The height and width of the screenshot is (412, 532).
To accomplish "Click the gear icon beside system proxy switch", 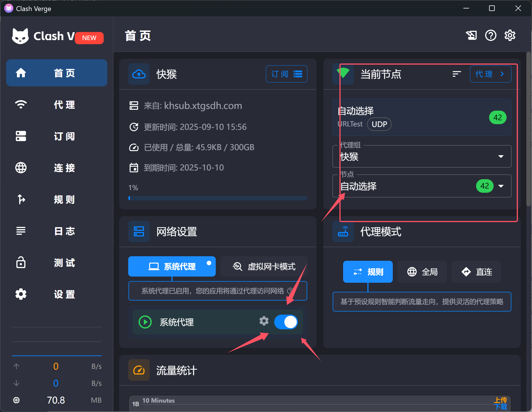I will point(264,321).
